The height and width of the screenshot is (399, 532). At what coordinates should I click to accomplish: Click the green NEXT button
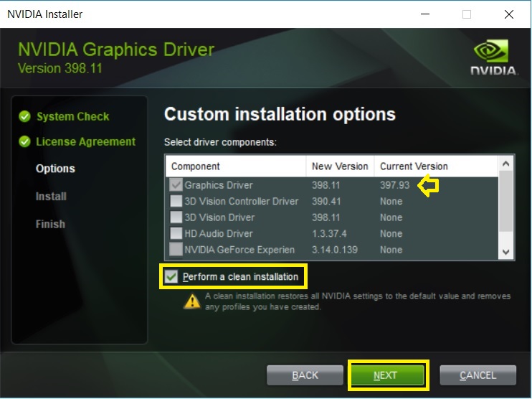tap(388, 375)
